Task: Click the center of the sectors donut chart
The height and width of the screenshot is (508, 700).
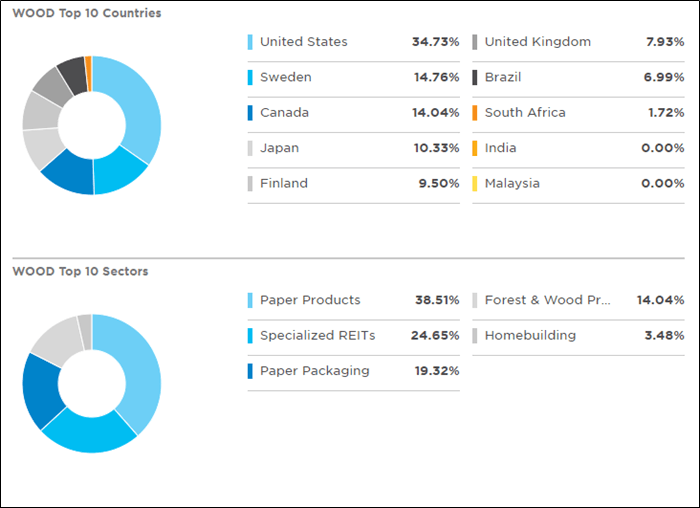Action: [x=91, y=383]
